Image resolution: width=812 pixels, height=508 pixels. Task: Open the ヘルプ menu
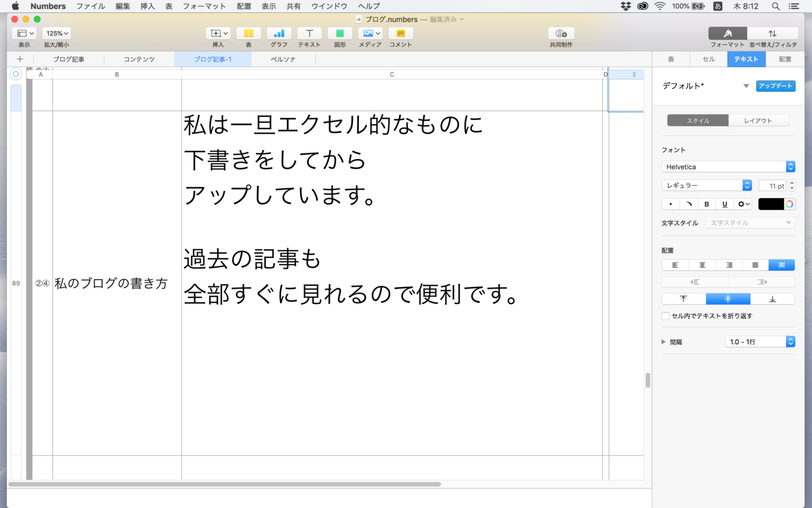[369, 6]
